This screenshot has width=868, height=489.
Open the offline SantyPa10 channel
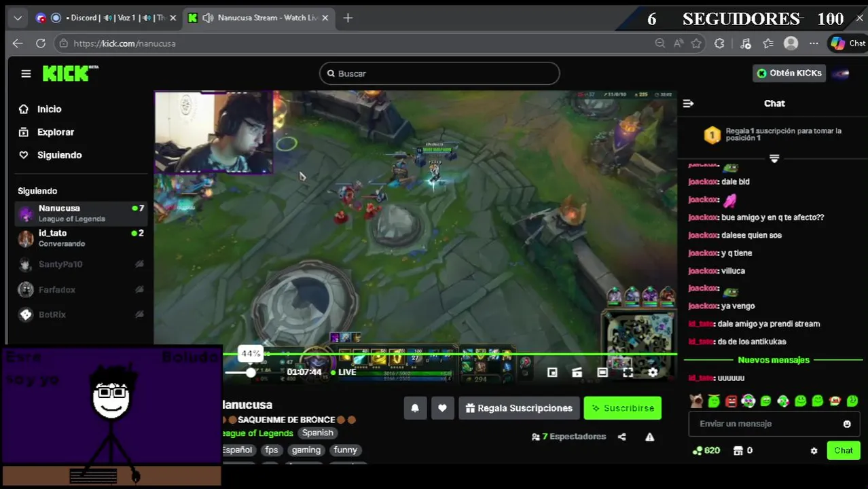pos(82,264)
